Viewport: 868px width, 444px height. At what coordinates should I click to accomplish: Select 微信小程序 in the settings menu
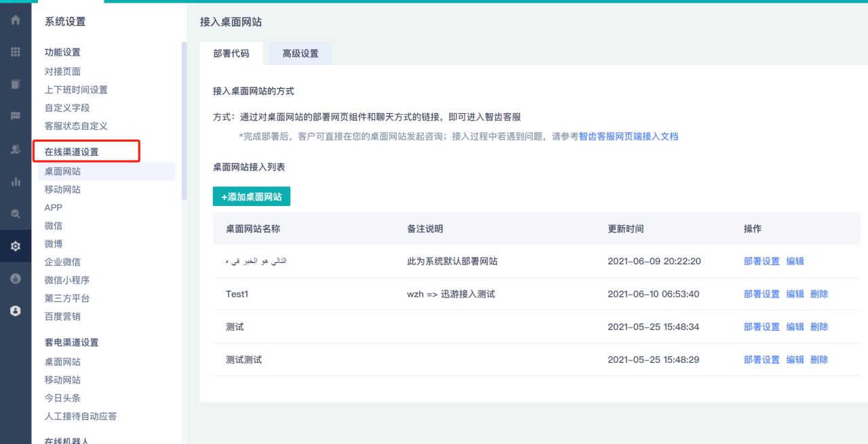pyautogui.click(x=67, y=280)
